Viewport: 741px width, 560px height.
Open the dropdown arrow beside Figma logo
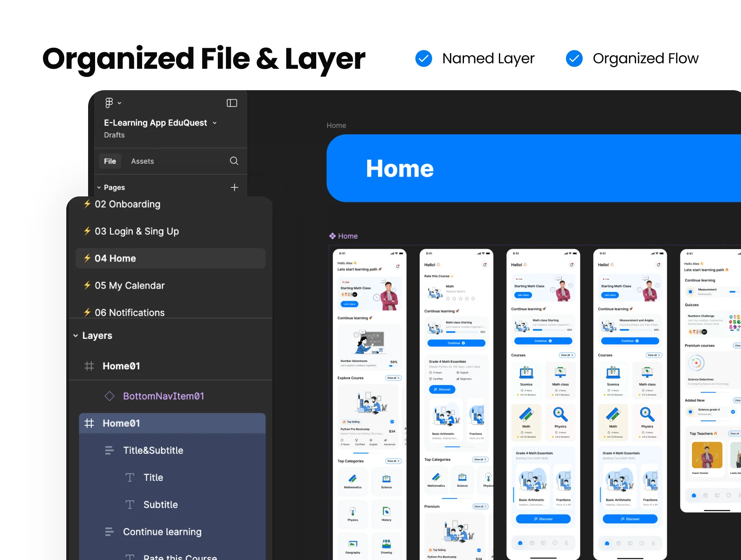click(119, 103)
